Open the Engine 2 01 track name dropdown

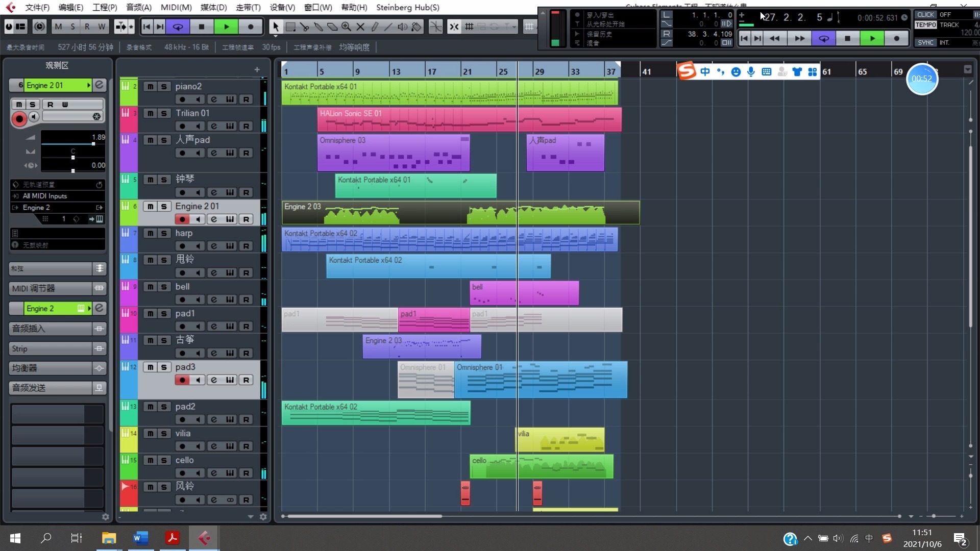pyautogui.click(x=89, y=85)
